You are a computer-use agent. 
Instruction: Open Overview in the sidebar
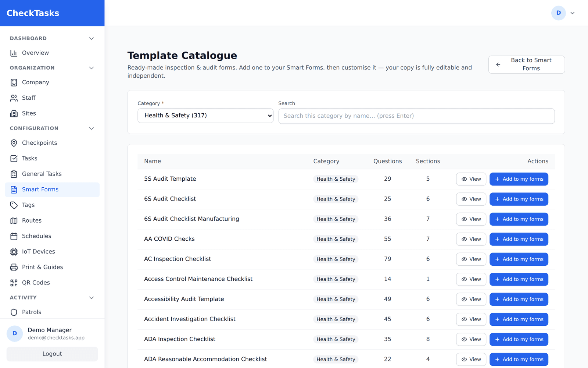click(52, 53)
